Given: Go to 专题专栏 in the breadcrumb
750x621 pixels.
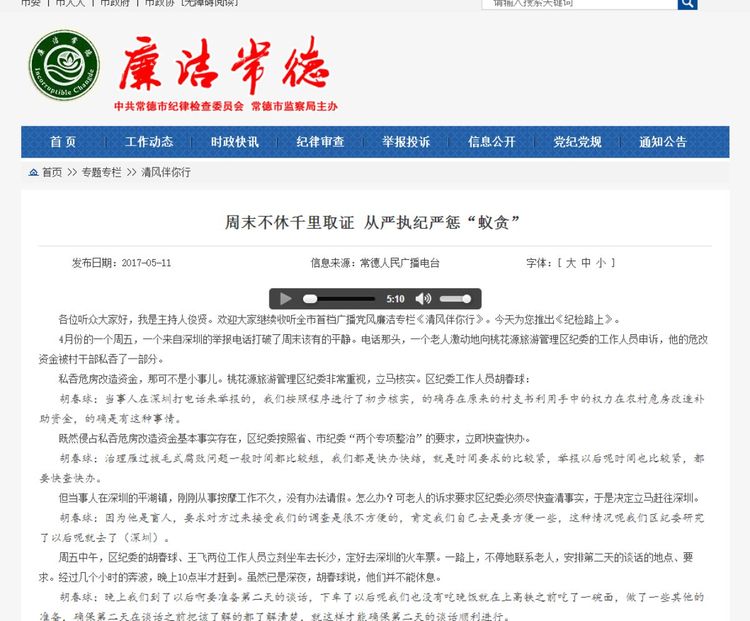Looking at the screenshot, I should 101,172.
